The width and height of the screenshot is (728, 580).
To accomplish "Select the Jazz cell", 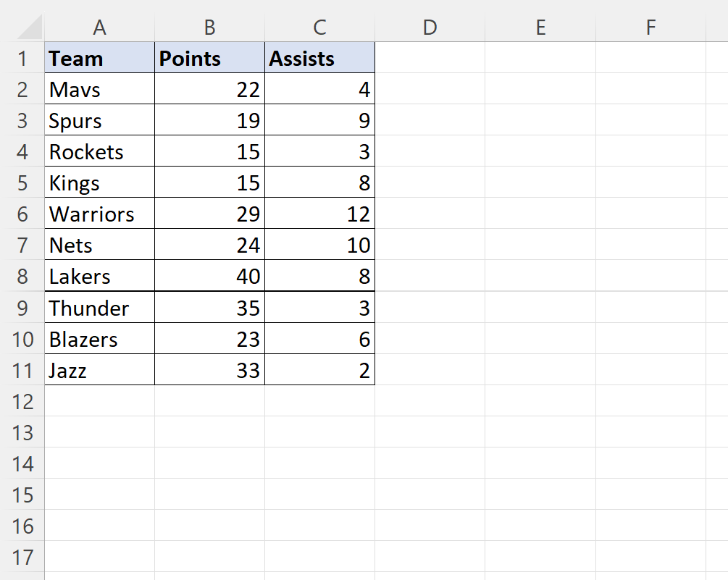I will [99, 371].
